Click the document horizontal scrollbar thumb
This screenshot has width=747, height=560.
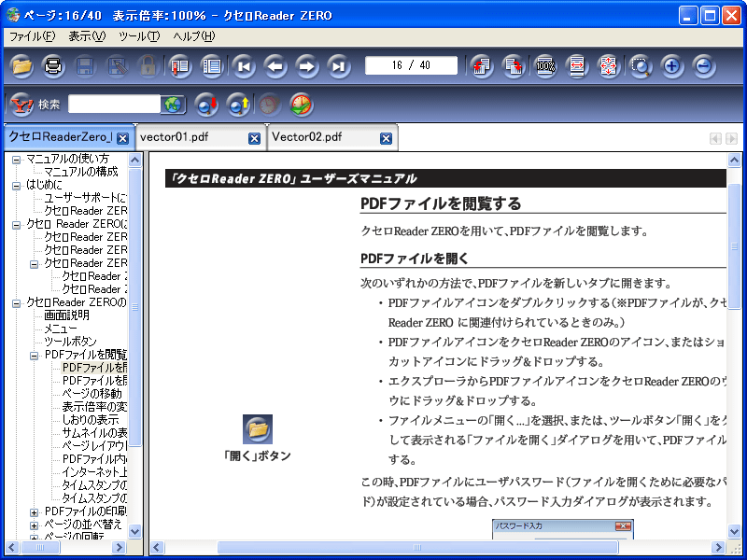417,548
